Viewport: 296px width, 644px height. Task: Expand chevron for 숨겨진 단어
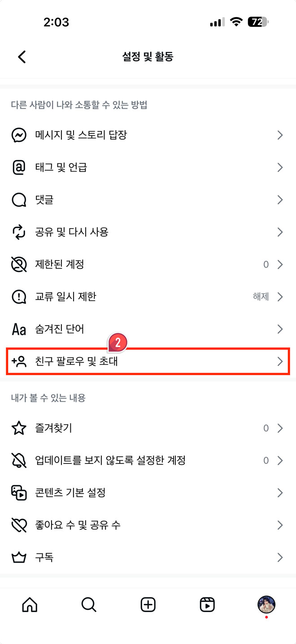280,329
